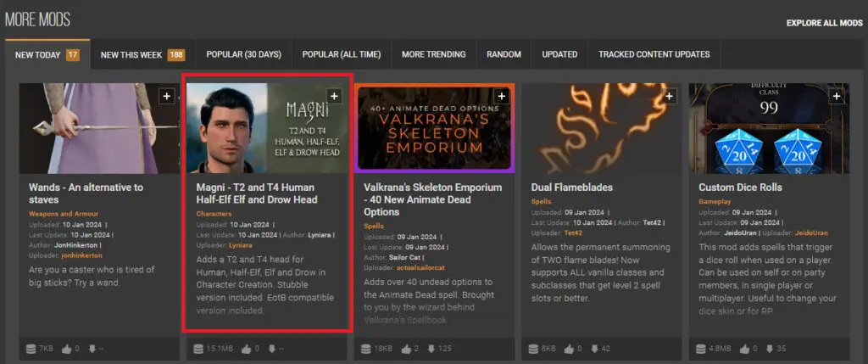Viewport: 868px width, 364px height.
Task: Open the Tracked Content Updates tab
Action: [x=654, y=55]
